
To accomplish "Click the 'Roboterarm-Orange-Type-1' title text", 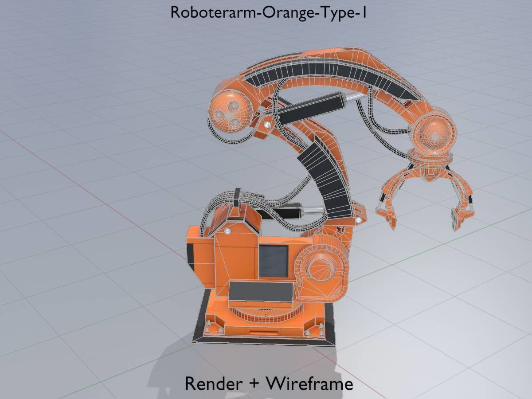I will (268, 12).
